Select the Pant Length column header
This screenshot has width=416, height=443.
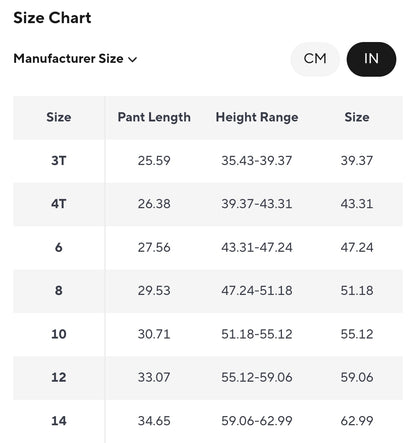[154, 117]
